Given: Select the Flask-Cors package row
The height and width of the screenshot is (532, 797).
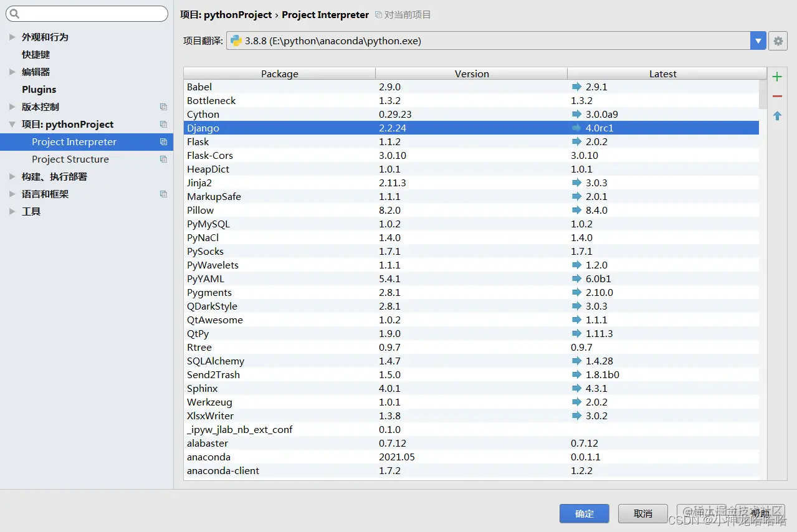Looking at the screenshot, I should coord(471,156).
